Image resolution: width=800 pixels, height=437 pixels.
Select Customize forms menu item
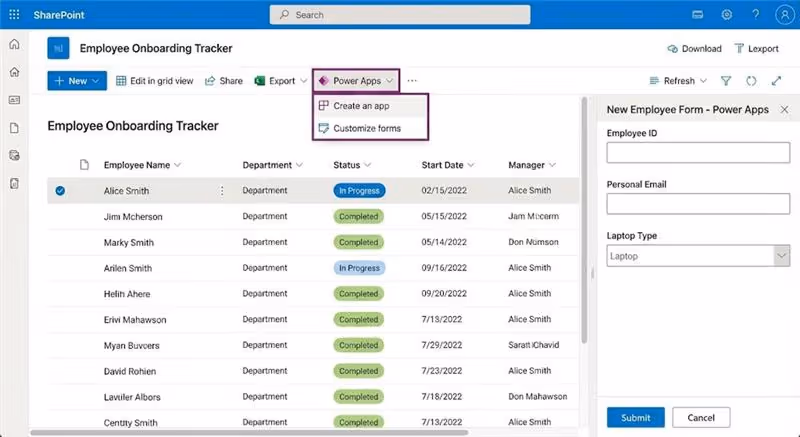[371, 128]
